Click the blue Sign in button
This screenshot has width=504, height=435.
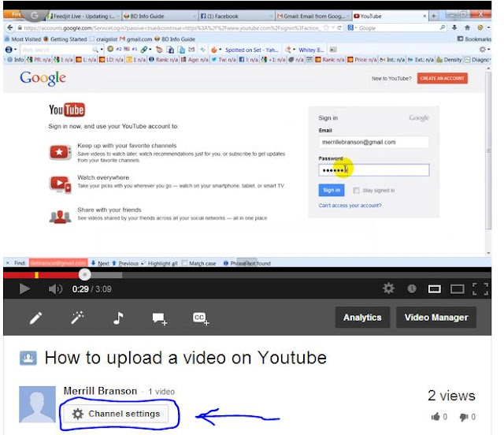[x=332, y=190]
